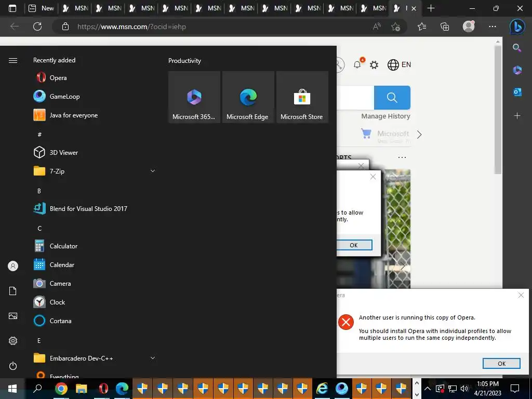Screen dimensions: 532x399
Task: Expand the 7-Zip folder
Action: (153, 171)
